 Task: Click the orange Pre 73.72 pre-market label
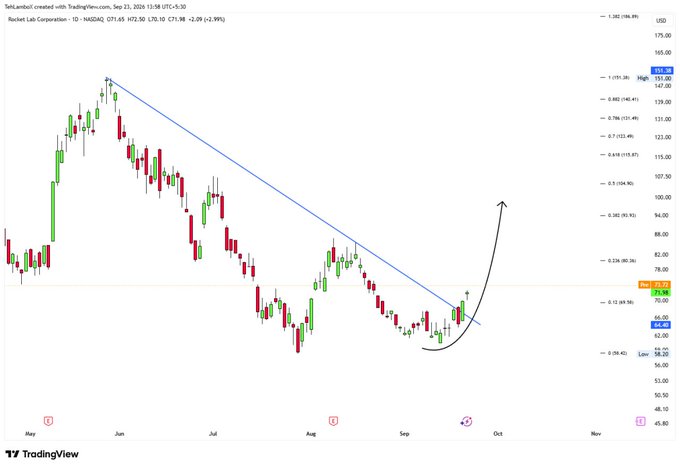point(655,285)
